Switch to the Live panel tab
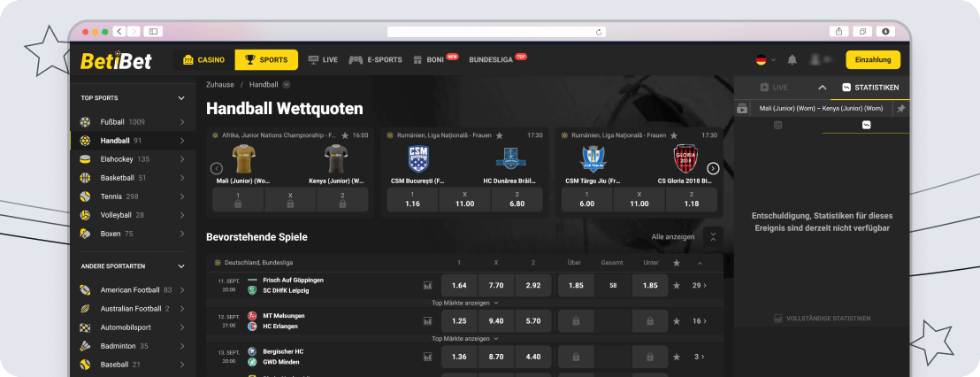 pyautogui.click(x=774, y=88)
